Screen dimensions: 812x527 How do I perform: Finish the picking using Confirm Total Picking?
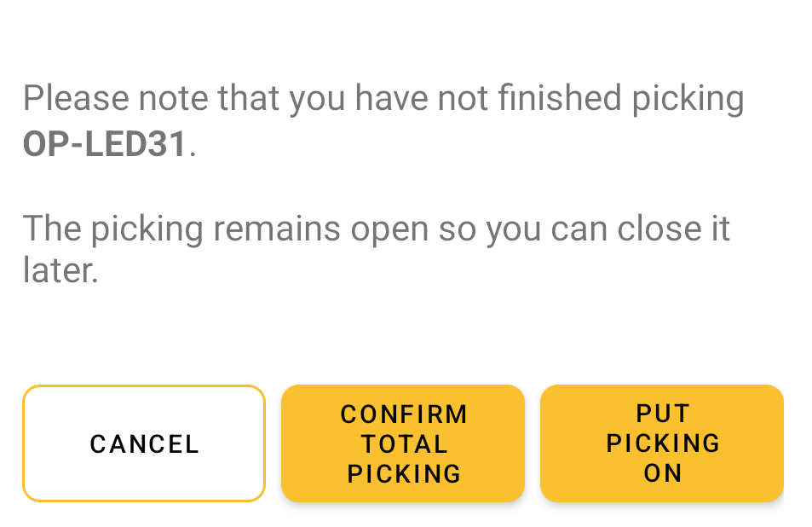click(x=403, y=443)
